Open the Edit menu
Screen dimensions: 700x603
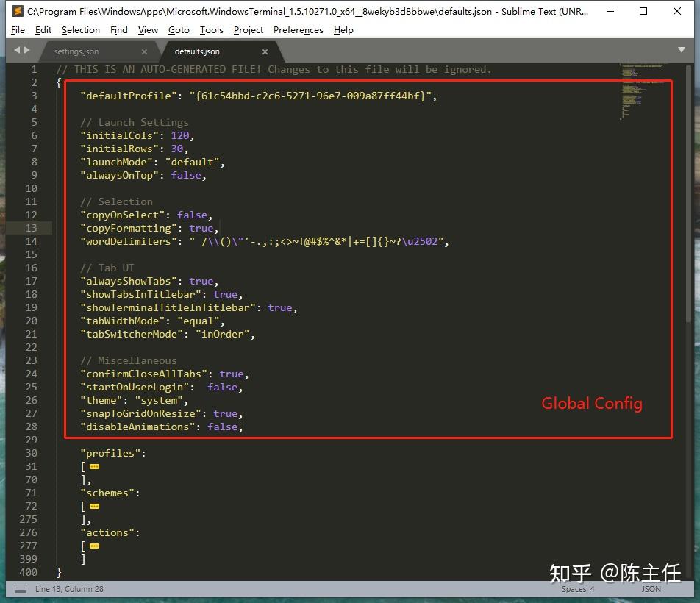click(43, 30)
